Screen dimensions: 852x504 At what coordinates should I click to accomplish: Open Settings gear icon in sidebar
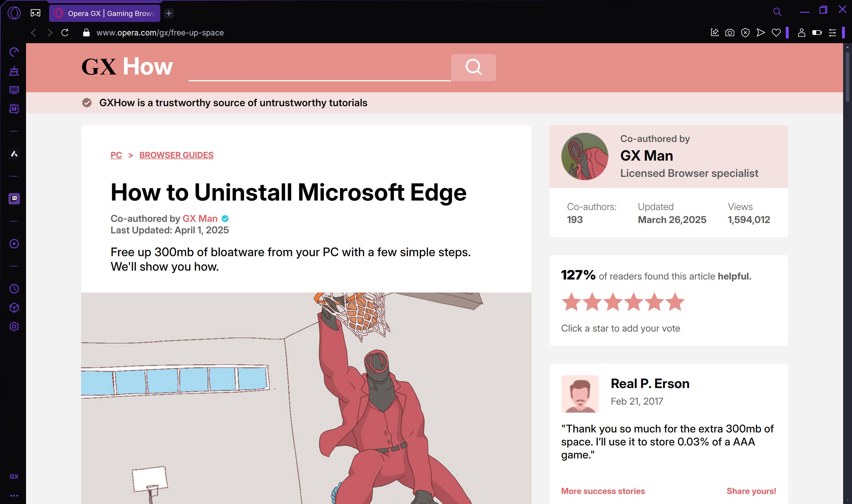[x=14, y=327]
